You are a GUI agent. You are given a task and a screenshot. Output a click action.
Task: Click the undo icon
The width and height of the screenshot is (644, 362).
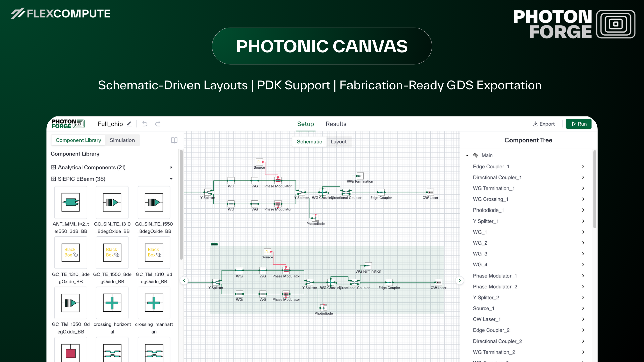point(144,124)
